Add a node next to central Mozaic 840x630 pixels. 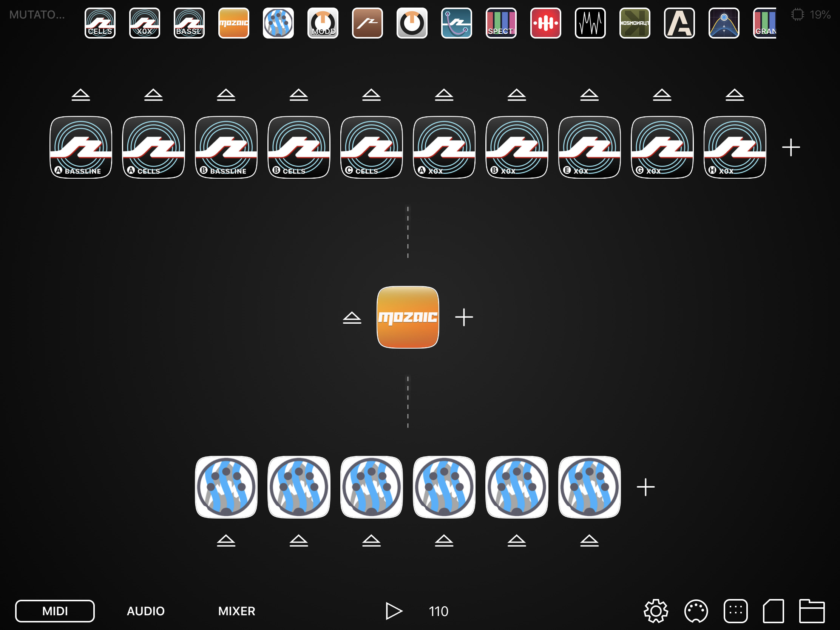(464, 317)
